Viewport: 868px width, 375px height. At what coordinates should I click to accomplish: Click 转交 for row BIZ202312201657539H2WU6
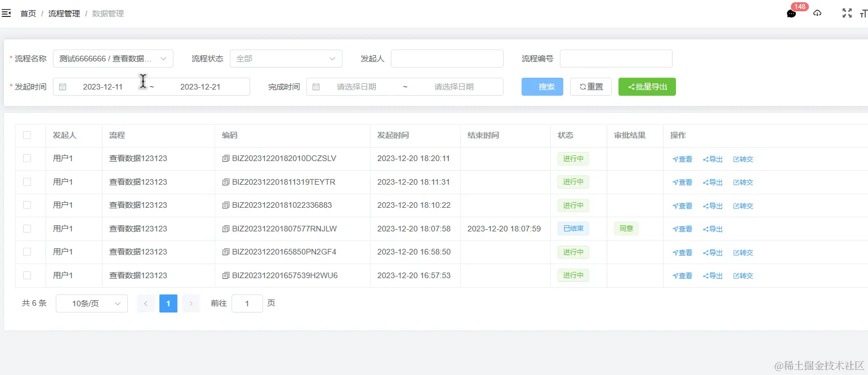[744, 276]
